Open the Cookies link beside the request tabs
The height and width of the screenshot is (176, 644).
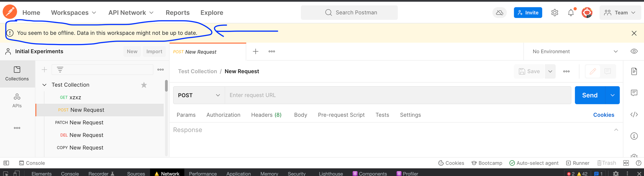(x=604, y=115)
